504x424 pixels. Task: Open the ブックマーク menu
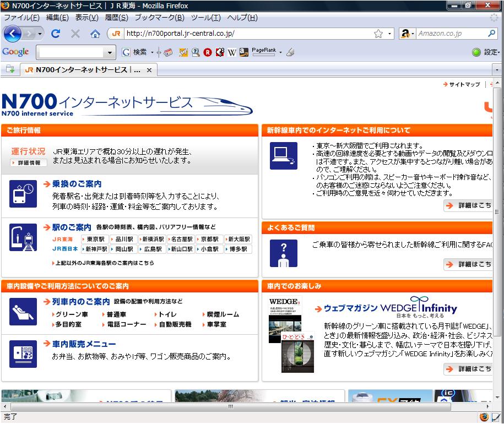(159, 18)
